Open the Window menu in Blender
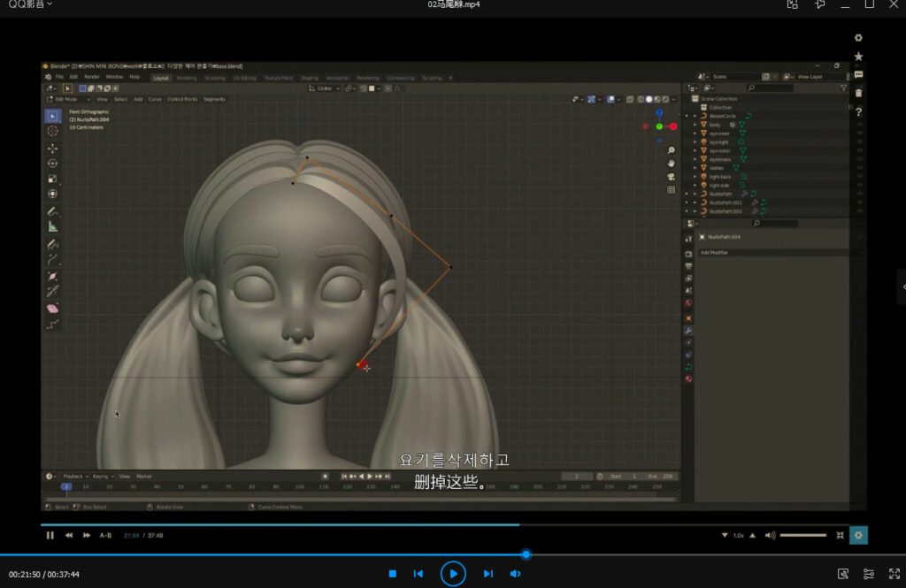906x588 pixels. 114,78
